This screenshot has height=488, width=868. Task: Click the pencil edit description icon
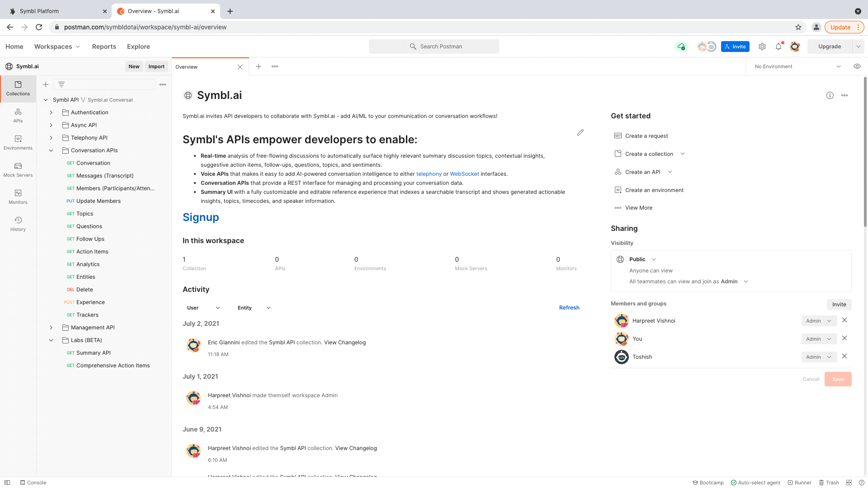coord(580,132)
